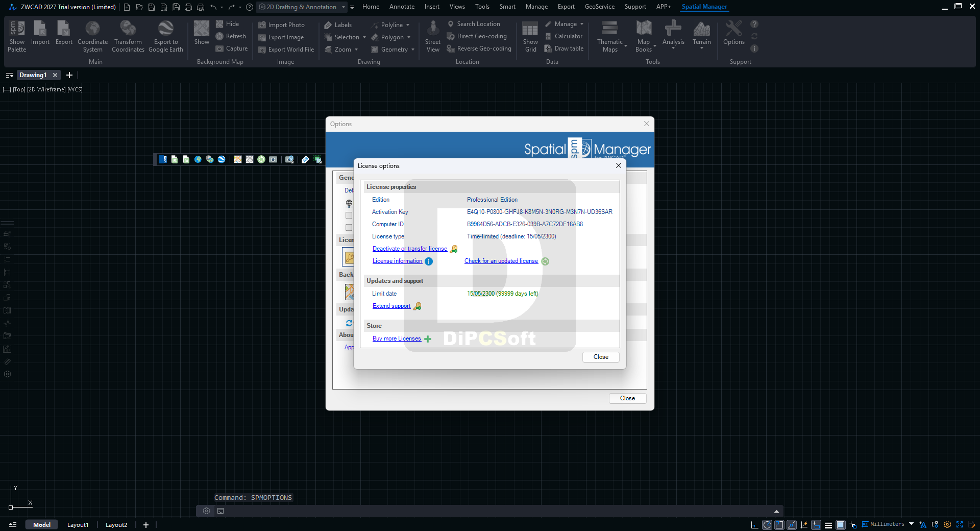Image resolution: width=980 pixels, height=531 pixels.
Task: Toggle dynamic input in the status bar
Action: (x=816, y=525)
